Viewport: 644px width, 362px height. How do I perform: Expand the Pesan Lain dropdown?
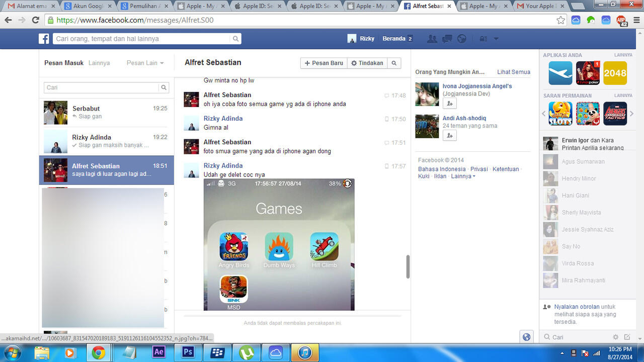click(x=145, y=63)
